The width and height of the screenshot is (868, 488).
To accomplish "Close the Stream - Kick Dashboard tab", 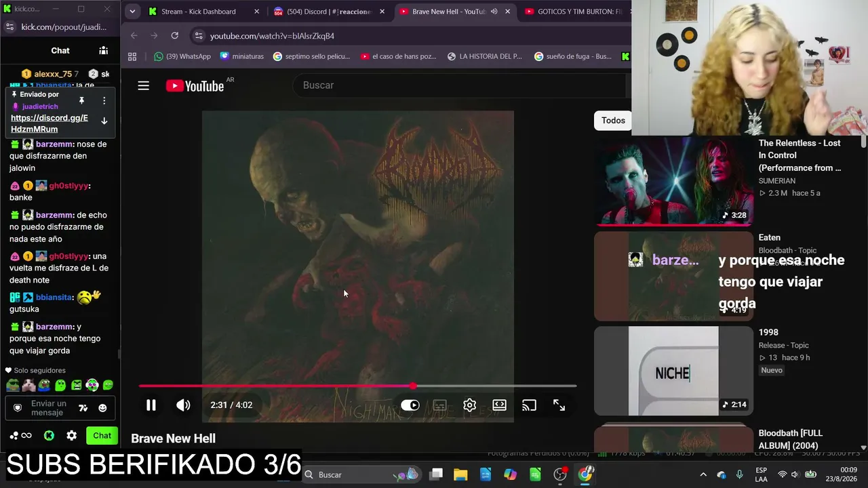I will 256,12.
